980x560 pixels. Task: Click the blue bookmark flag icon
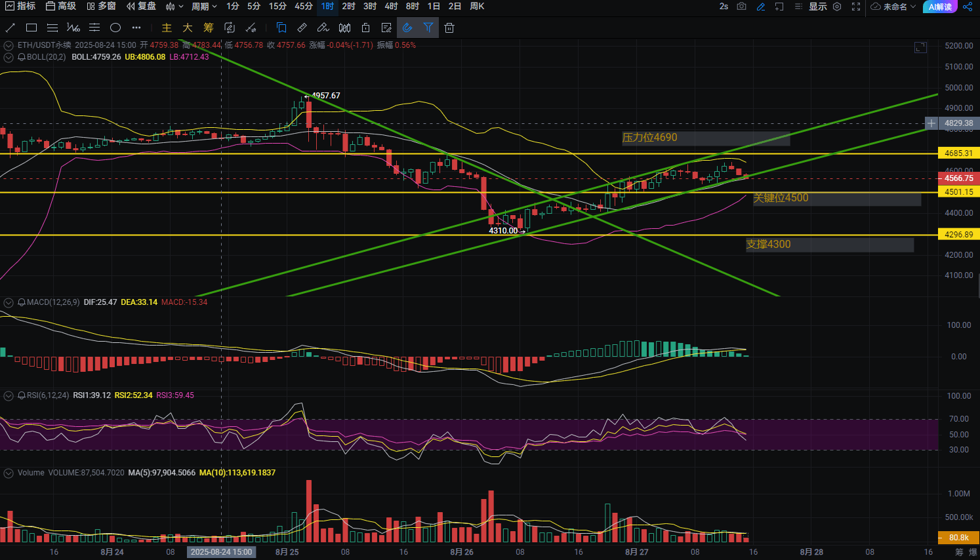click(x=281, y=28)
